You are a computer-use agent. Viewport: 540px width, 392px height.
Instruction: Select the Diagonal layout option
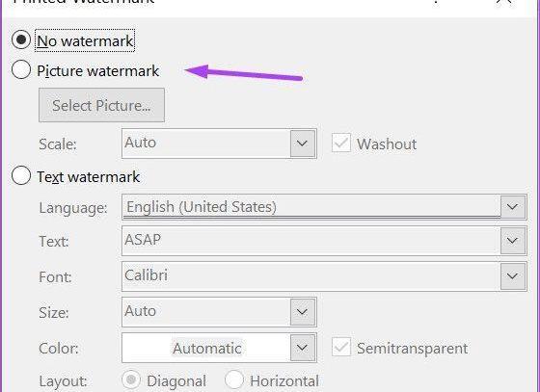131,379
